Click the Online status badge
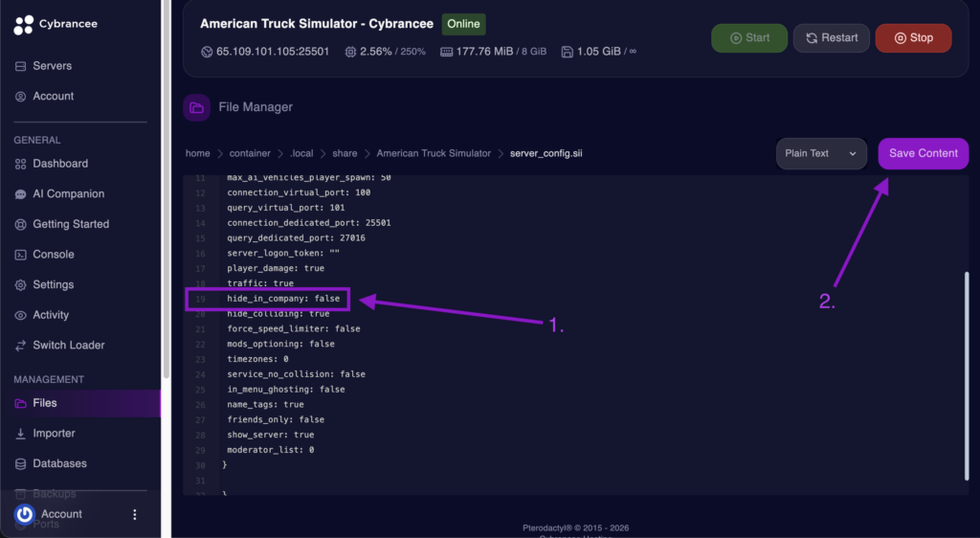This screenshot has width=980, height=538. (464, 24)
